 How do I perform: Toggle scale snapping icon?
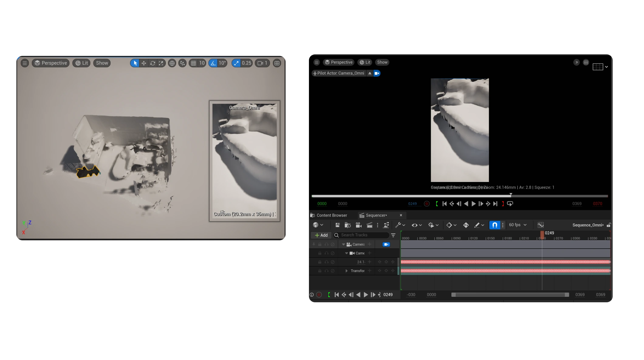click(x=236, y=63)
